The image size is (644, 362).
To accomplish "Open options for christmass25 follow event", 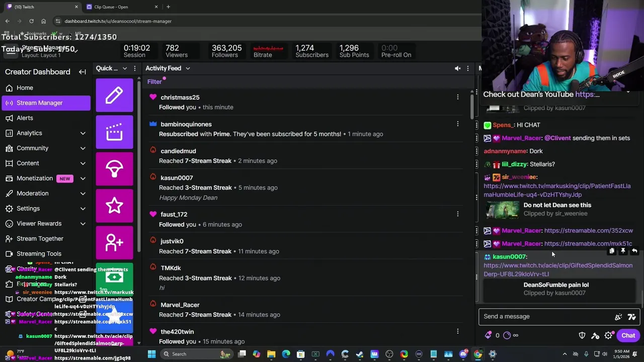I will (458, 97).
